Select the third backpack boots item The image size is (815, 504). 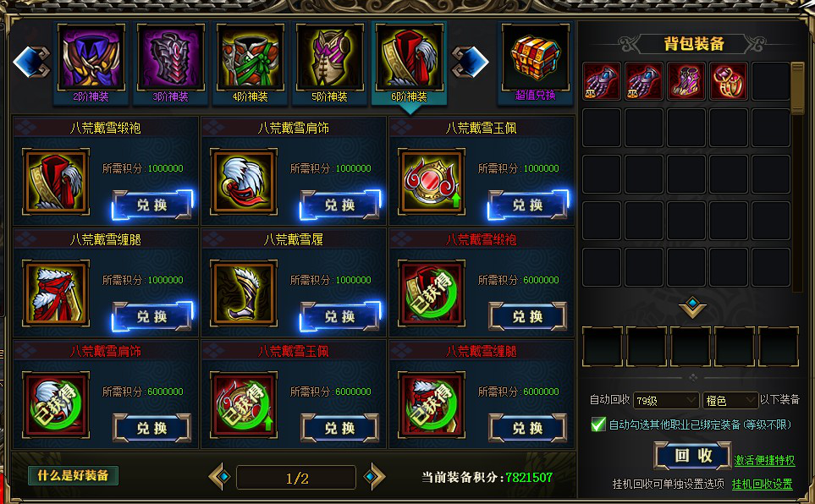[x=686, y=81]
